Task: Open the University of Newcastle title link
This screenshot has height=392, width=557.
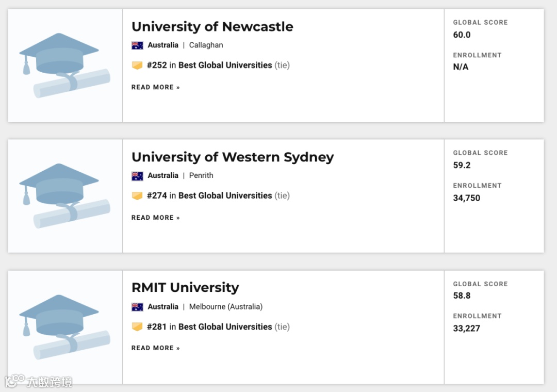Action: (212, 27)
